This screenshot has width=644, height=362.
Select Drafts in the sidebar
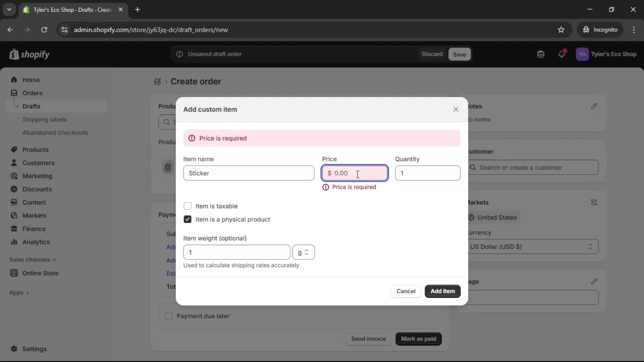(x=31, y=106)
